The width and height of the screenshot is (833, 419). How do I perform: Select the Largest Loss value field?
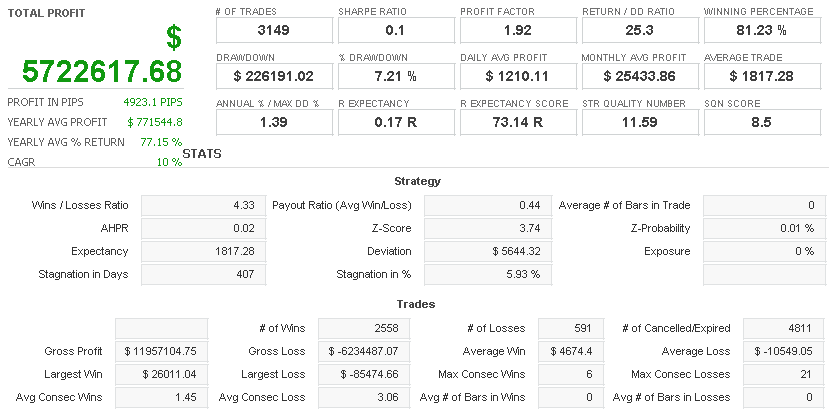pyautogui.click(x=358, y=374)
